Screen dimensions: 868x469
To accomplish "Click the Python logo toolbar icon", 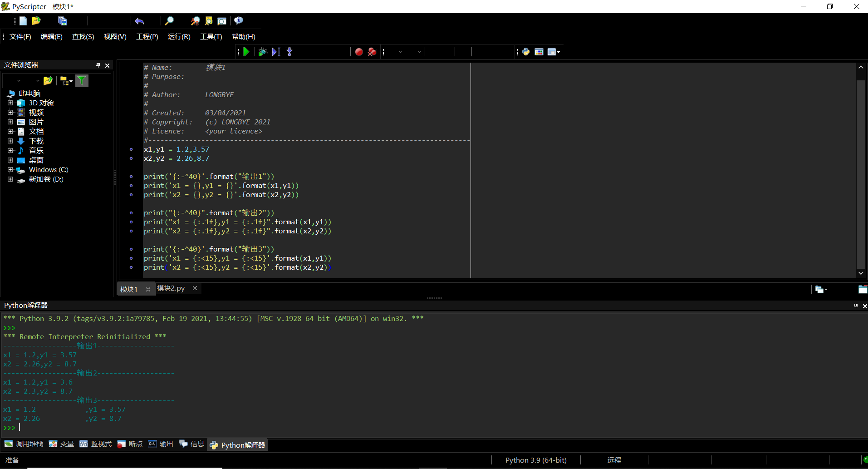I will 526,52.
